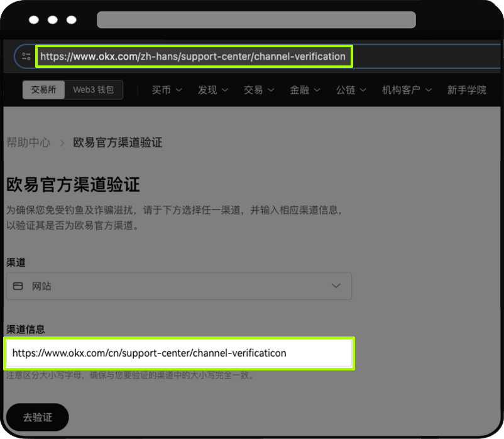This screenshot has height=439, width=504.
Task: Expand the 买币 navigation menu
Action: coord(167,90)
